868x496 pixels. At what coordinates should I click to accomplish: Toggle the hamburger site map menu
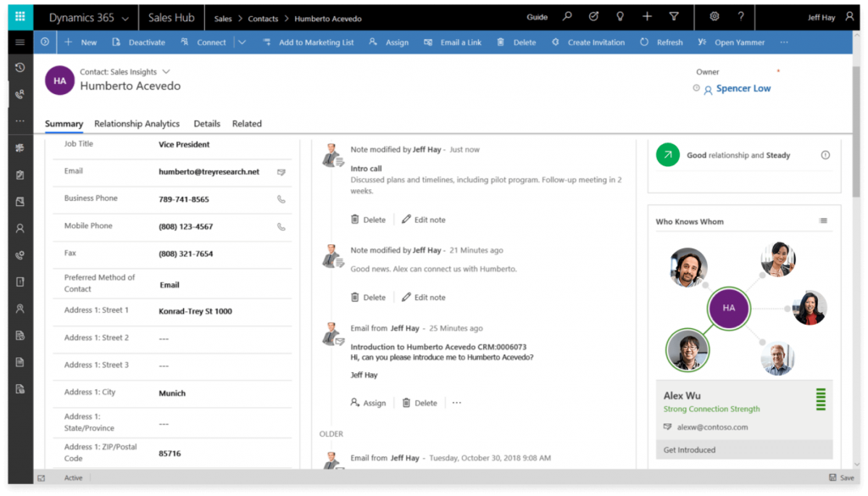coord(20,42)
